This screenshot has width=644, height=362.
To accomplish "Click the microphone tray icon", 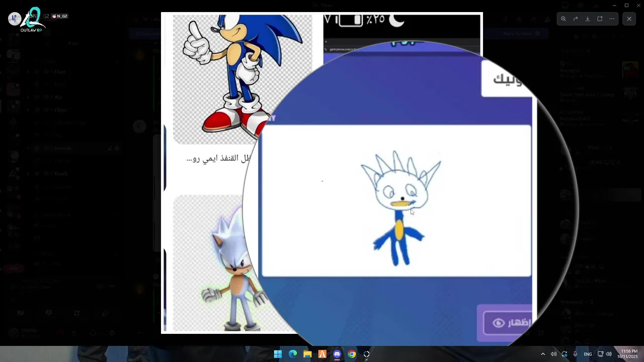I will point(575,354).
